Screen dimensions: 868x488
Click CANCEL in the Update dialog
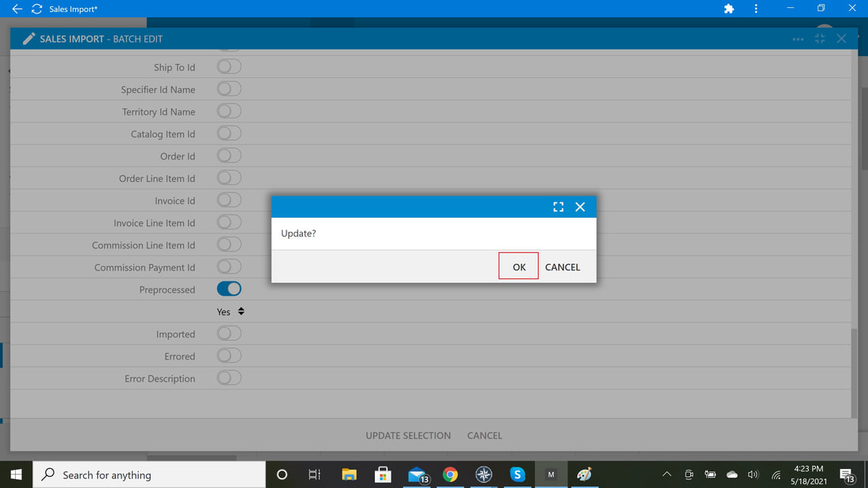pyautogui.click(x=563, y=267)
